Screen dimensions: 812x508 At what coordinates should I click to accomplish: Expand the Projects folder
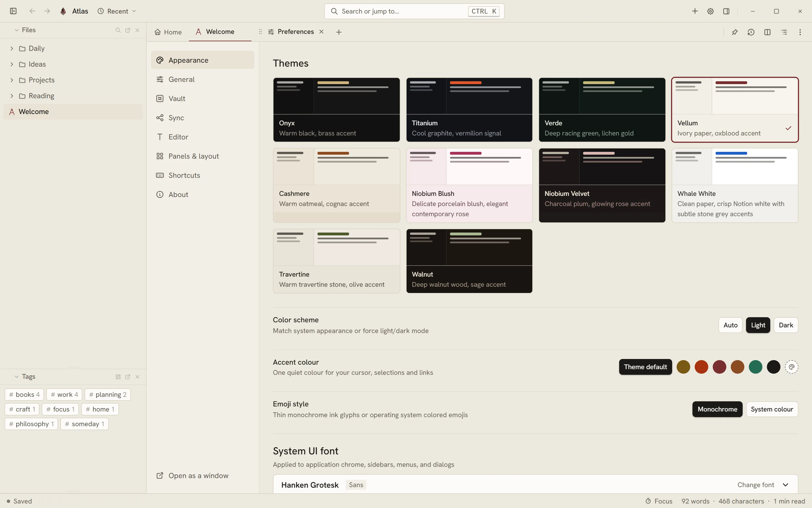coord(12,80)
